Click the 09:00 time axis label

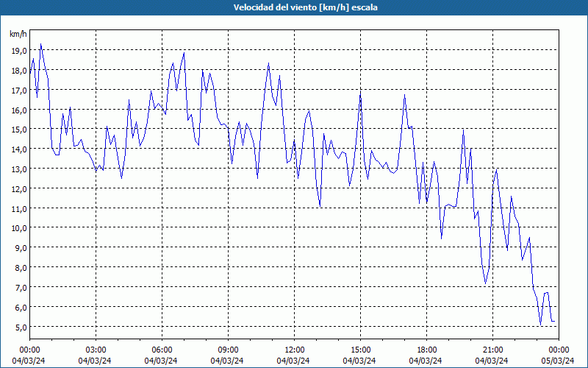[x=228, y=350]
